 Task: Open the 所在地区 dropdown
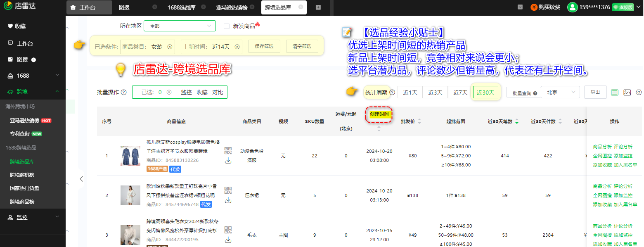(180, 26)
